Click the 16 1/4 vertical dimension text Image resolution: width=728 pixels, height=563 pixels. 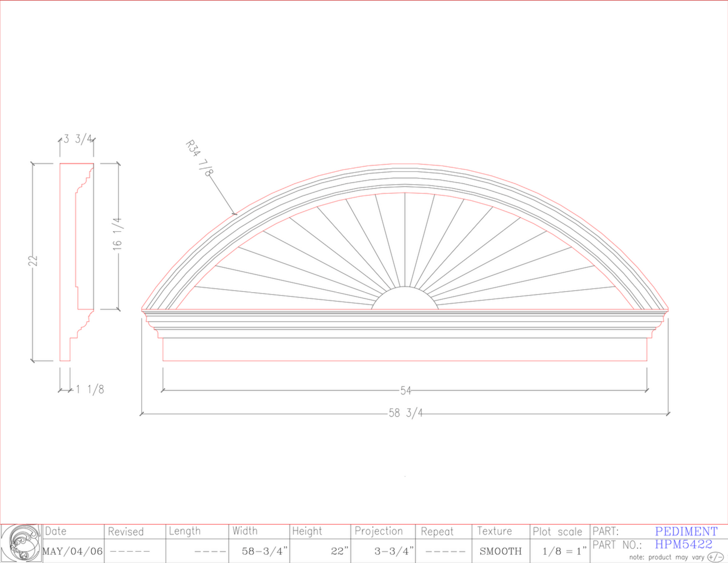tap(117, 234)
